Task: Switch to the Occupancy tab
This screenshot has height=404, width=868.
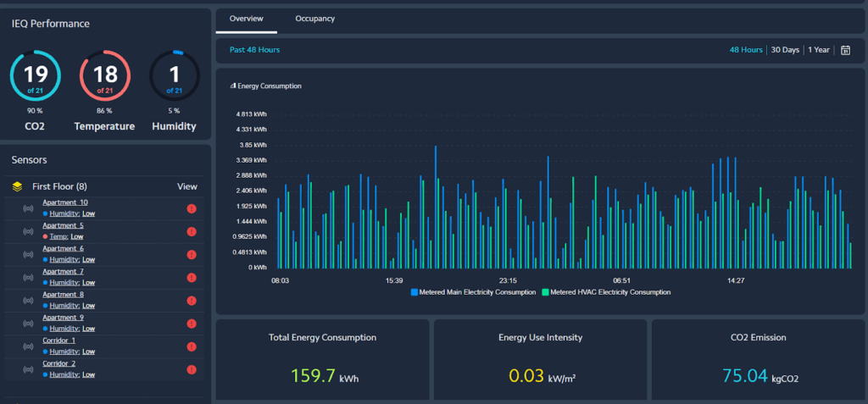Action: (314, 19)
